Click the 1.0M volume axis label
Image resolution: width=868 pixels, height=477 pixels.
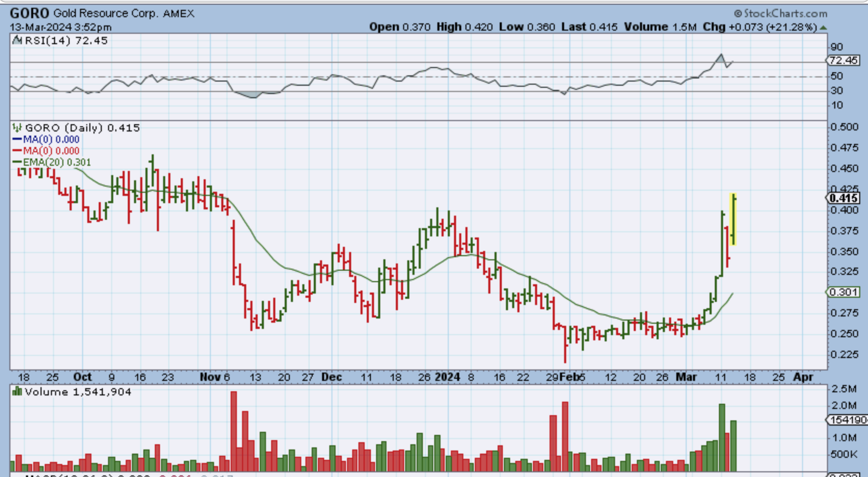[844, 438]
